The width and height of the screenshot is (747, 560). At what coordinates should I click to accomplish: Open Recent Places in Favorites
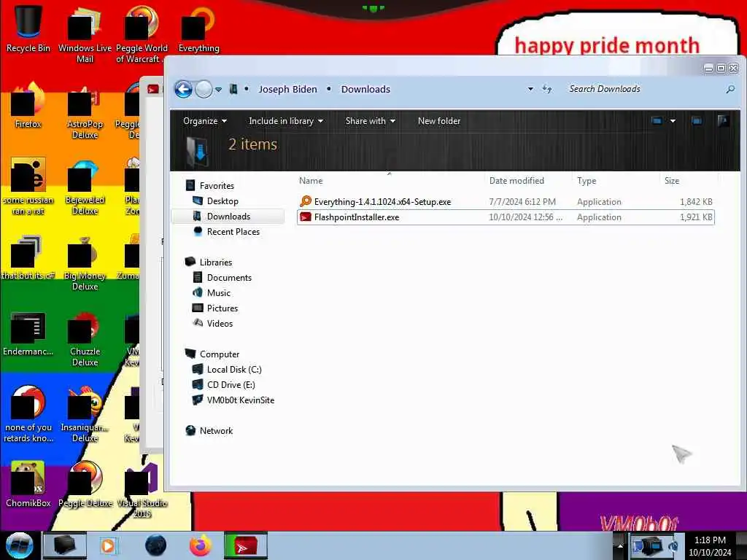233,231
